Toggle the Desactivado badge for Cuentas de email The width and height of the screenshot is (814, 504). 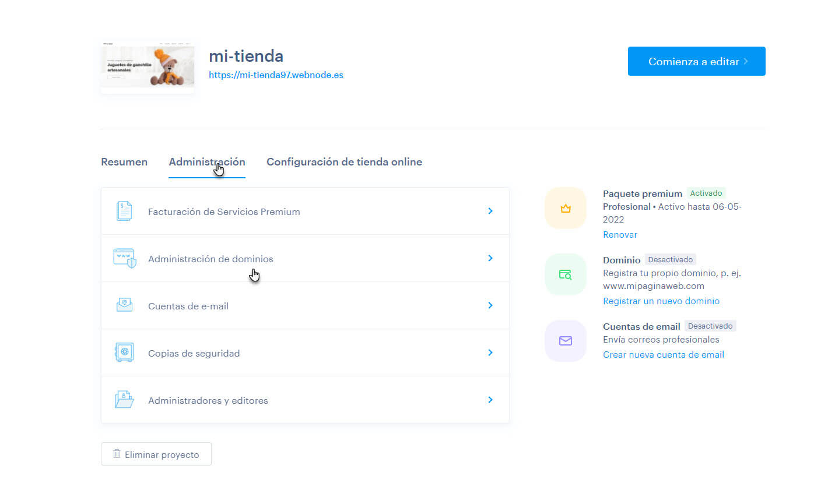(711, 326)
